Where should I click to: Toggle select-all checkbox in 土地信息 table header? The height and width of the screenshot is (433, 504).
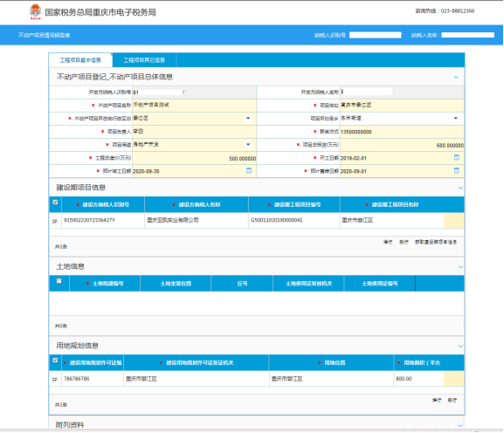point(59,281)
